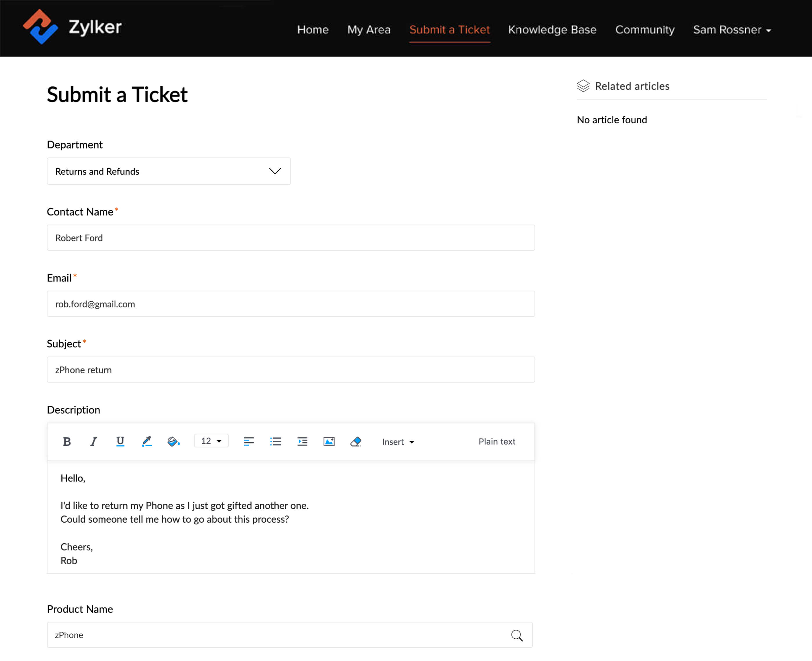
Task: Open the font size selector dropdown
Action: coord(211,442)
